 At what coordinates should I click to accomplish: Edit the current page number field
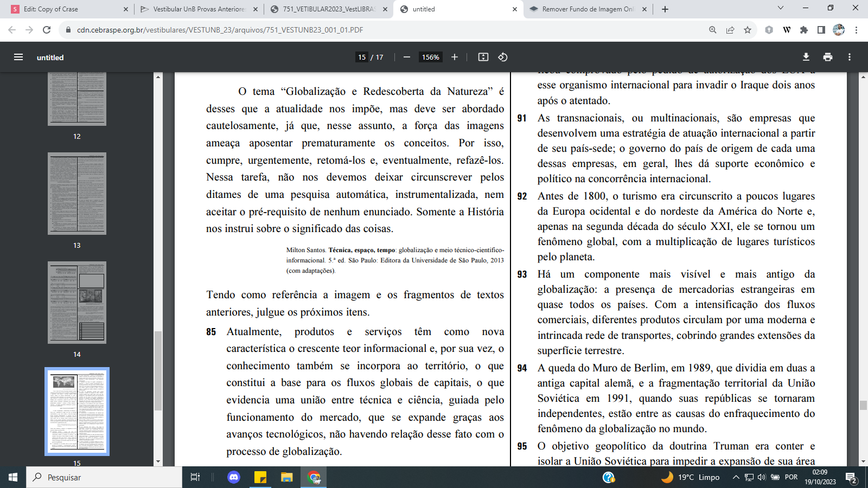[x=362, y=57]
